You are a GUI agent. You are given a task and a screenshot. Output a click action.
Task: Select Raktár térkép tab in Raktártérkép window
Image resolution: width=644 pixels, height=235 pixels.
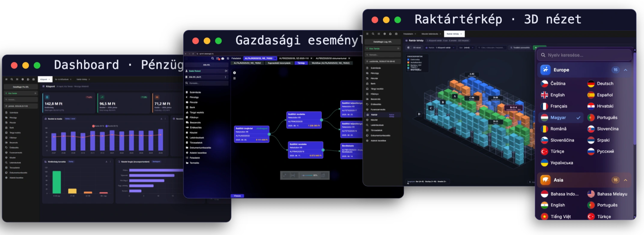pos(454,34)
